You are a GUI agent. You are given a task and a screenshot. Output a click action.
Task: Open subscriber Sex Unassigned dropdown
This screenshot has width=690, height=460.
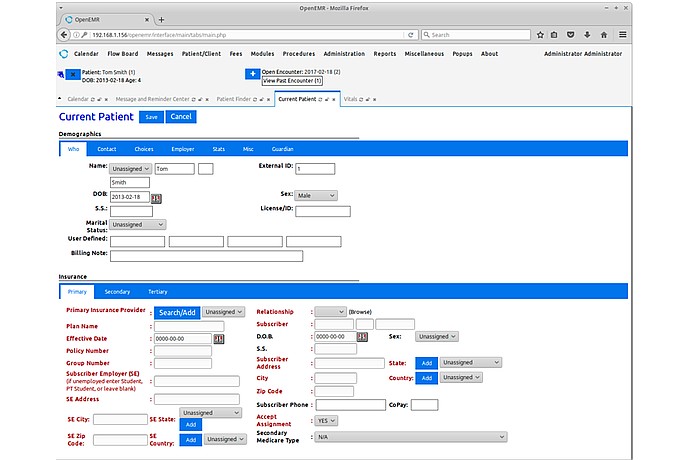(437, 337)
